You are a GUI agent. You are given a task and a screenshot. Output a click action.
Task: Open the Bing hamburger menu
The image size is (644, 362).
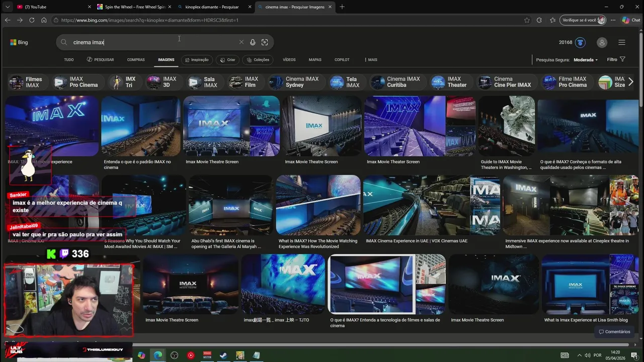(622, 42)
